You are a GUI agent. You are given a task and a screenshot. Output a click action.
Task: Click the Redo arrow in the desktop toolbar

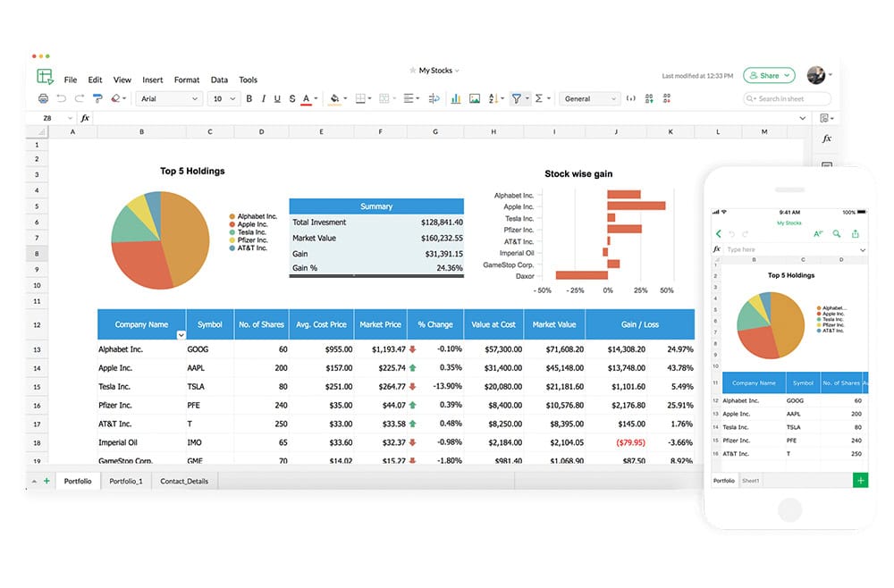coord(80,98)
